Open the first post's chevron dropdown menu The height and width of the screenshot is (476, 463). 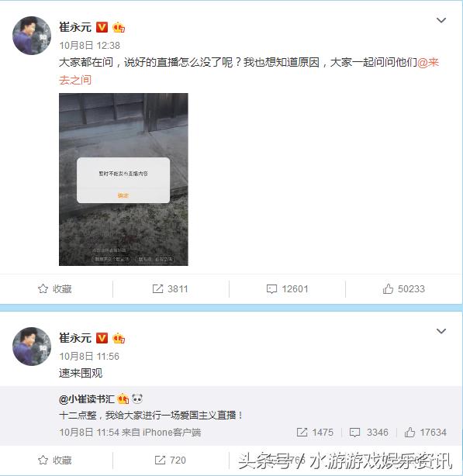pyautogui.click(x=441, y=20)
